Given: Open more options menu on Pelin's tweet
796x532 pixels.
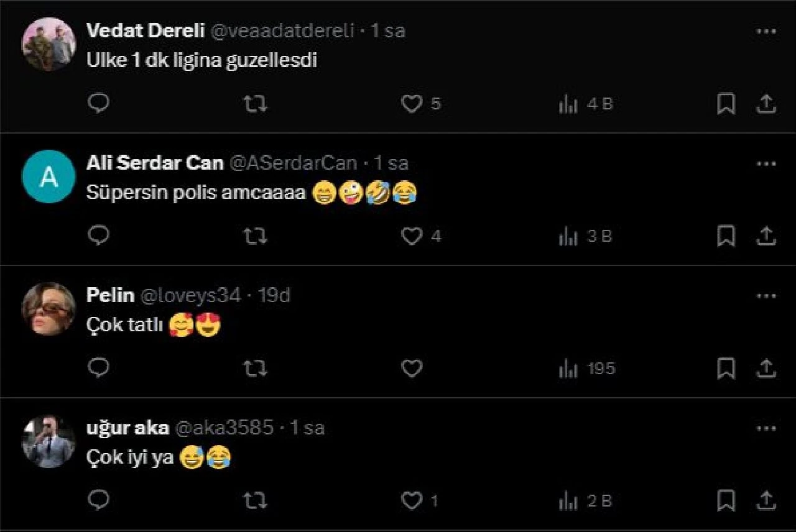Looking at the screenshot, I should pos(766,296).
